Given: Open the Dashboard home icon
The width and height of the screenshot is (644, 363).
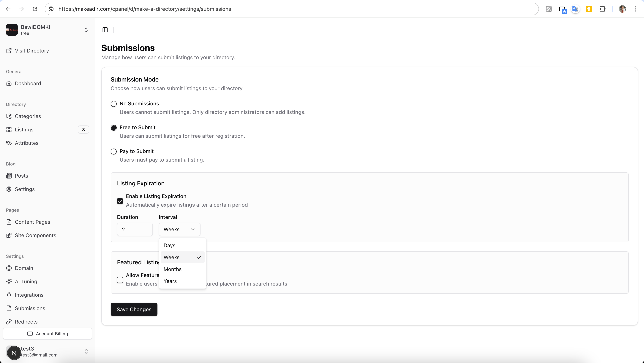Looking at the screenshot, I should (9, 83).
